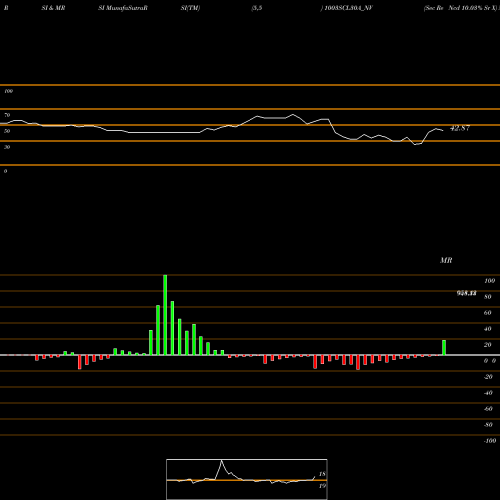Click the 'SI MunafaSutraR' header text
Image resolution: width=500 pixels, height=500 pixels.
(123, 8)
